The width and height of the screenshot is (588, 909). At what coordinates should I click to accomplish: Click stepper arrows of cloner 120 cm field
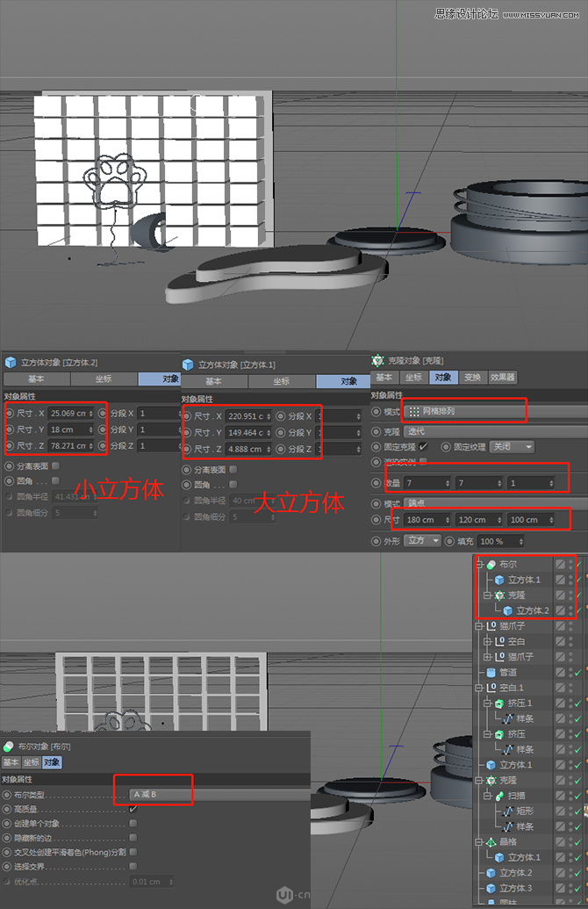[x=499, y=520]
